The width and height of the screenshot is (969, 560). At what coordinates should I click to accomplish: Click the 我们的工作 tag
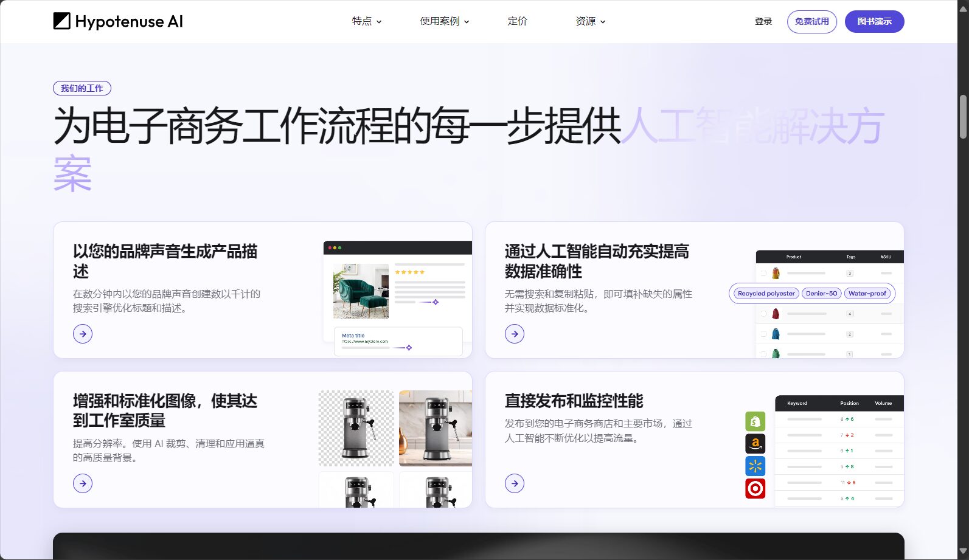pos(82,88)
